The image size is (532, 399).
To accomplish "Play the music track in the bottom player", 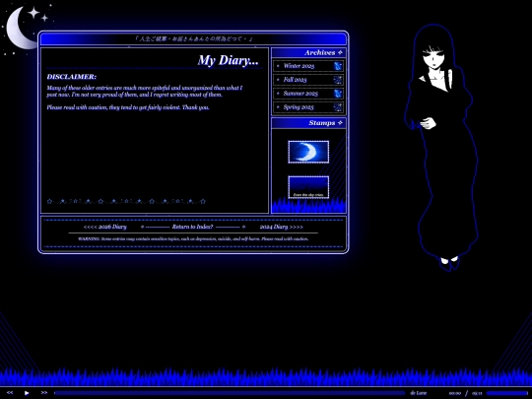I will pos(27,393).
